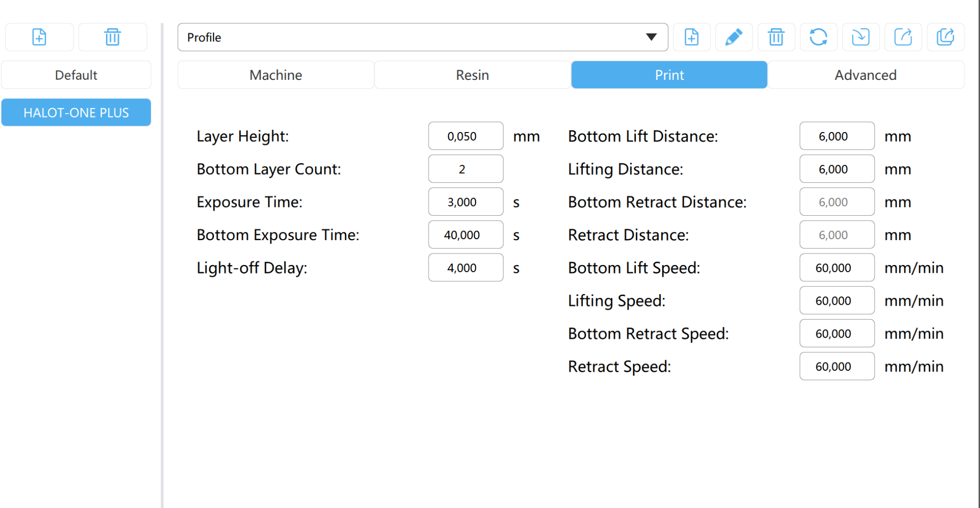The height and width of the screenshot is (508, 980).
Task: Export all profiles using stacked export icon
Action: click(x=945, y=37)
